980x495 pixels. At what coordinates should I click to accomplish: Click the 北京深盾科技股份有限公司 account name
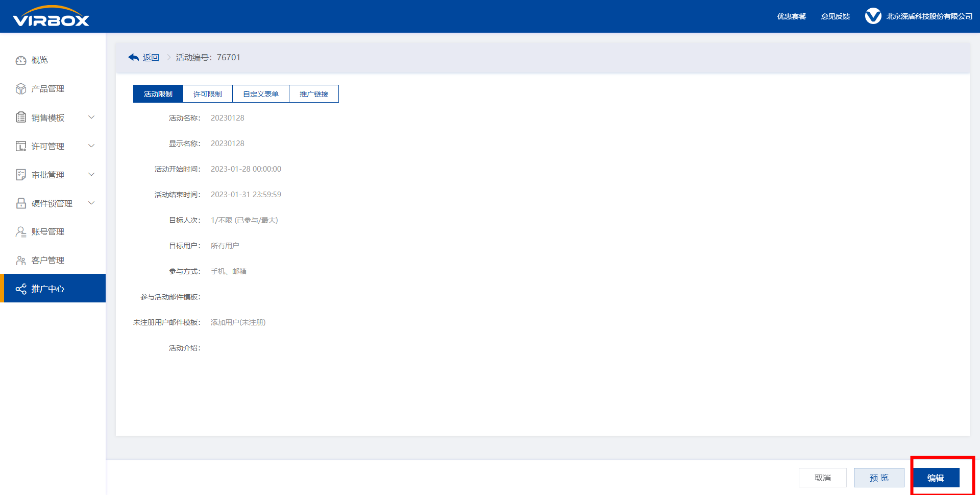tap(929, 16)
